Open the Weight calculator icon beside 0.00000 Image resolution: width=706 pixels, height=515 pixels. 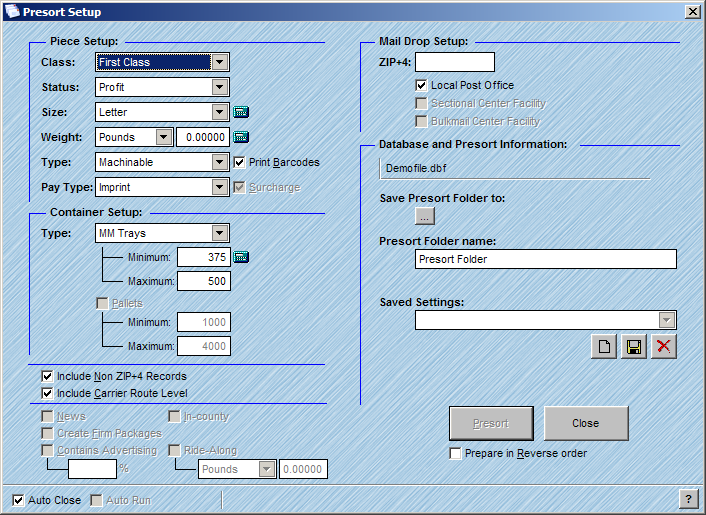click(241, 137)
